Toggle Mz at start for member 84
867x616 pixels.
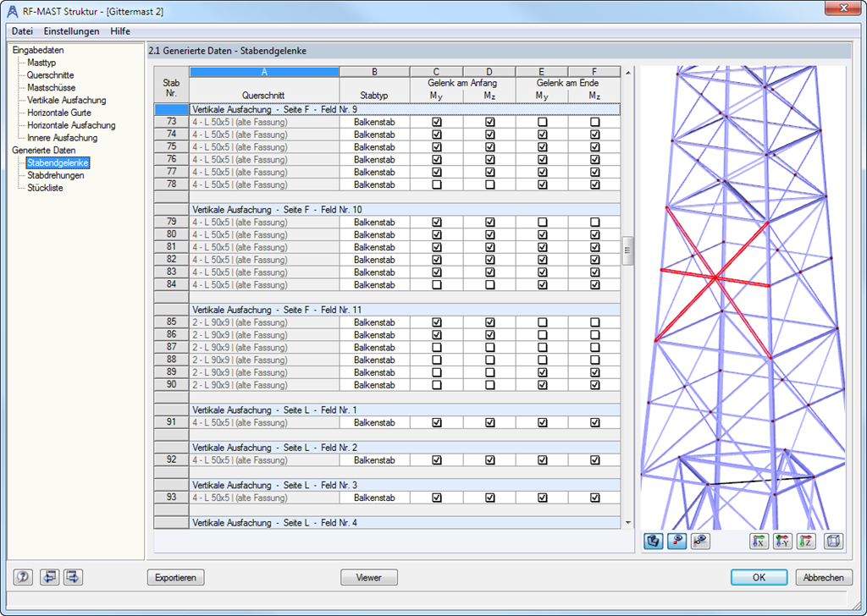click(490, 285)
